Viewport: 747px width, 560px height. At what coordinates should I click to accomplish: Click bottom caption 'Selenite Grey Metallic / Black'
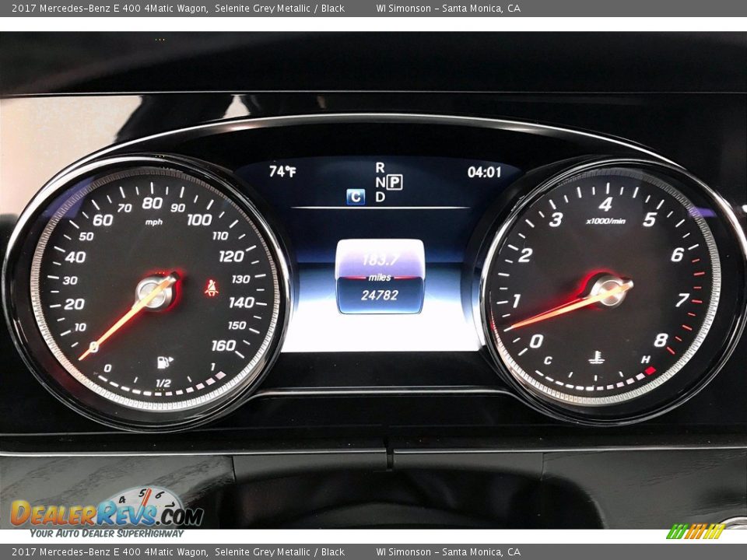click(279, 552)
